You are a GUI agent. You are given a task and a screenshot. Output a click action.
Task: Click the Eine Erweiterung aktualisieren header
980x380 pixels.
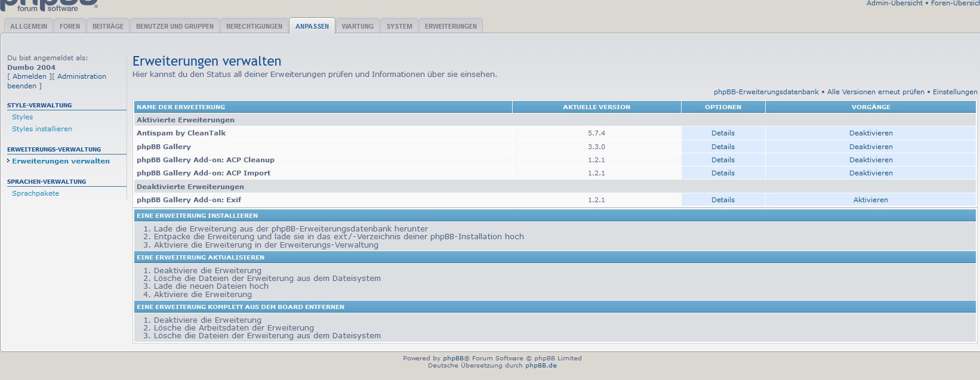[x=555, y=257]
